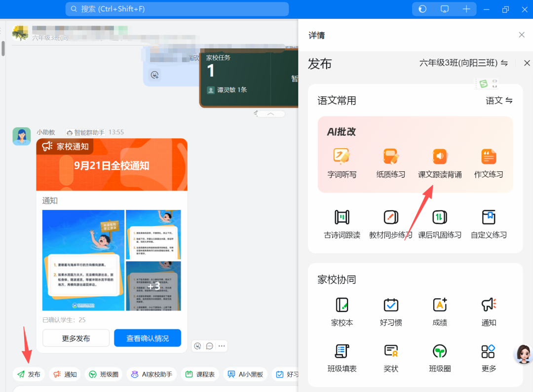Start a 自定义练习 custom exercise
Viewport: 533px width, 392px height.
coord(489,224)
